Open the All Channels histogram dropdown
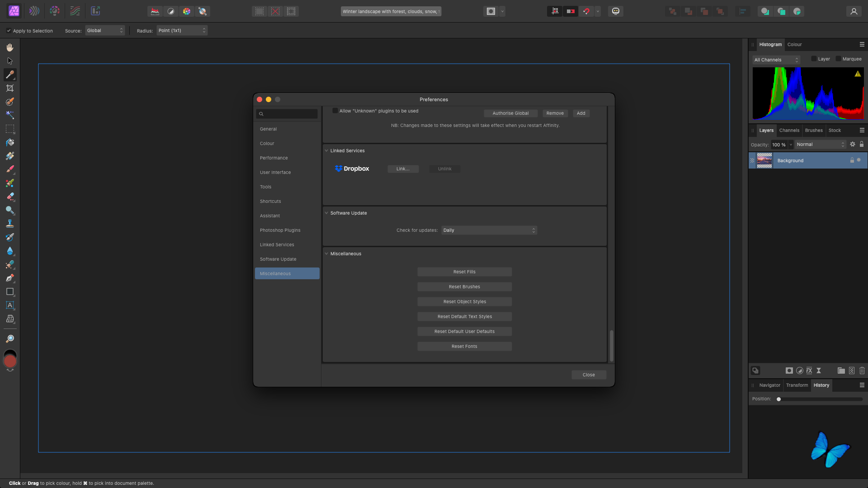 (776, 60)
